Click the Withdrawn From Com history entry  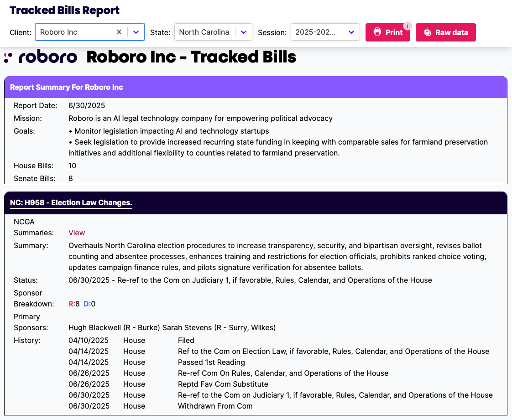215,406
